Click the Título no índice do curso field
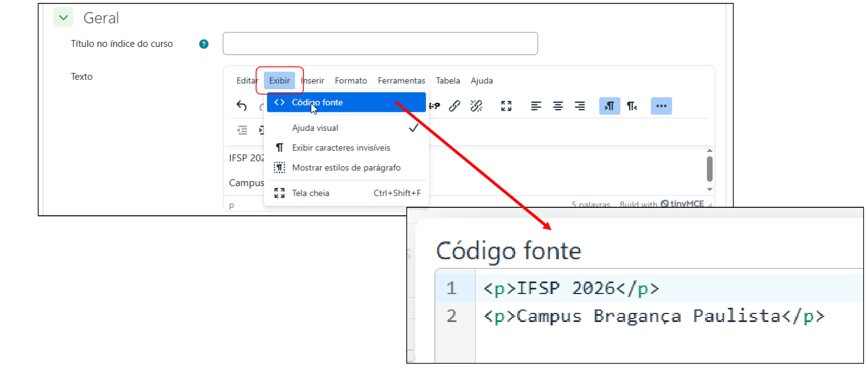Screen dimensions: 868x370 click(380, 43)
